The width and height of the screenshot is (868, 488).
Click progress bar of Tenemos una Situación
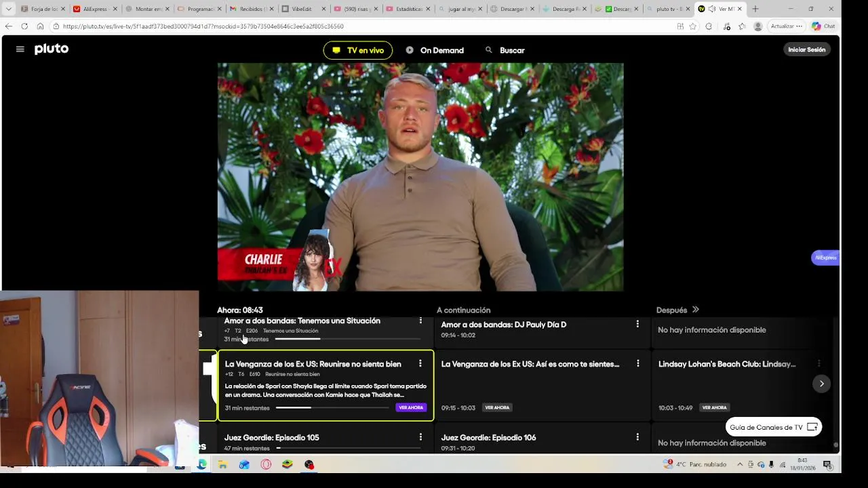point(347,339)
